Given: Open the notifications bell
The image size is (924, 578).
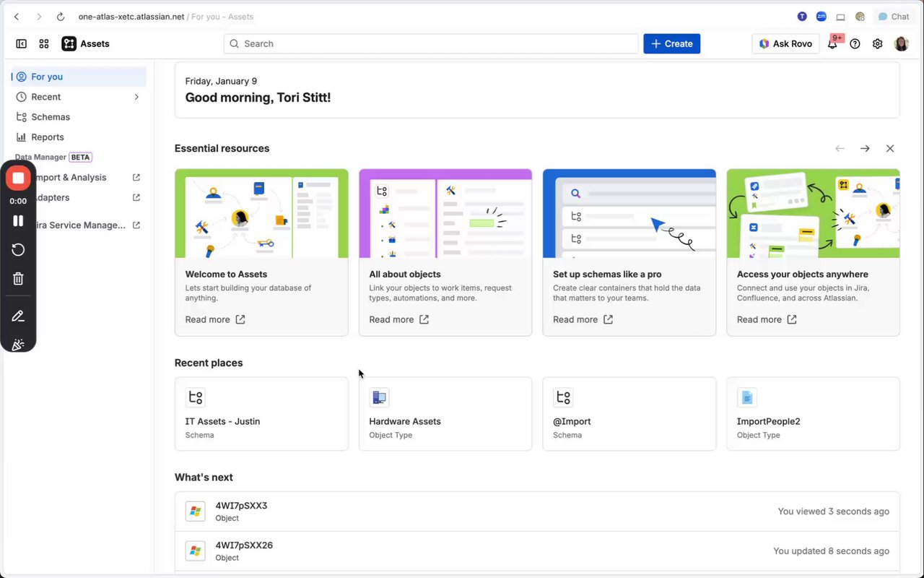Looking at the screenshot, I should coord(832,44).
